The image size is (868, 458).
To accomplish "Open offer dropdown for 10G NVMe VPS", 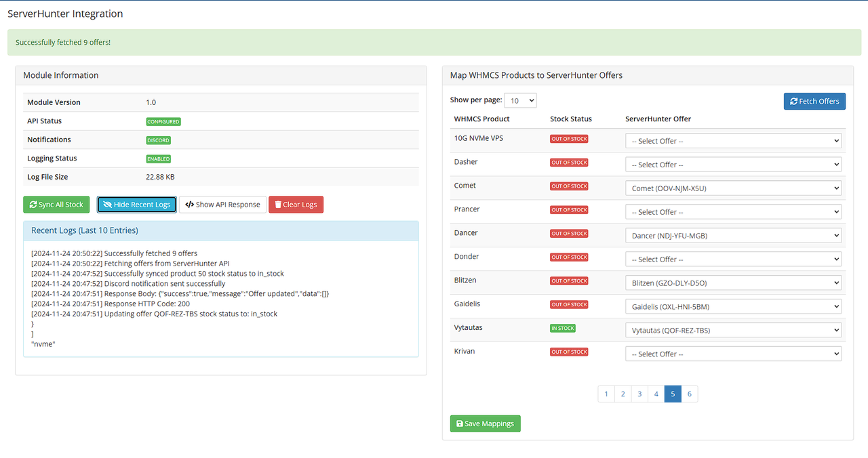I will click(x=733, y=141).
